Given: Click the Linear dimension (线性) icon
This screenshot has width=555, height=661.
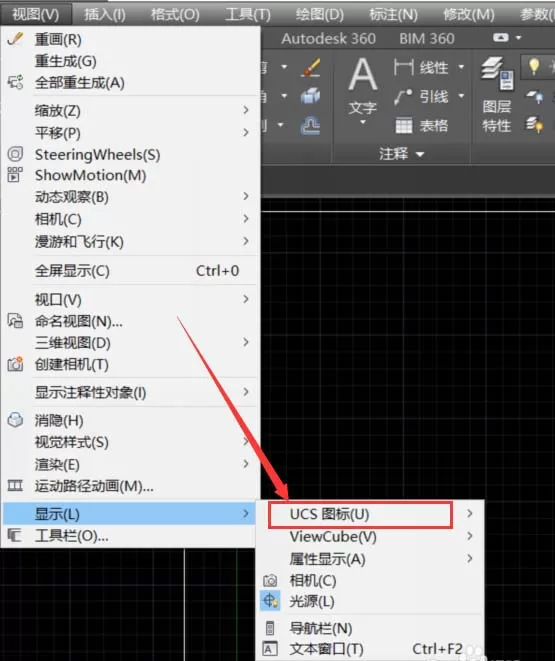Looking at the screenshot, I should [x=403, y=67].
